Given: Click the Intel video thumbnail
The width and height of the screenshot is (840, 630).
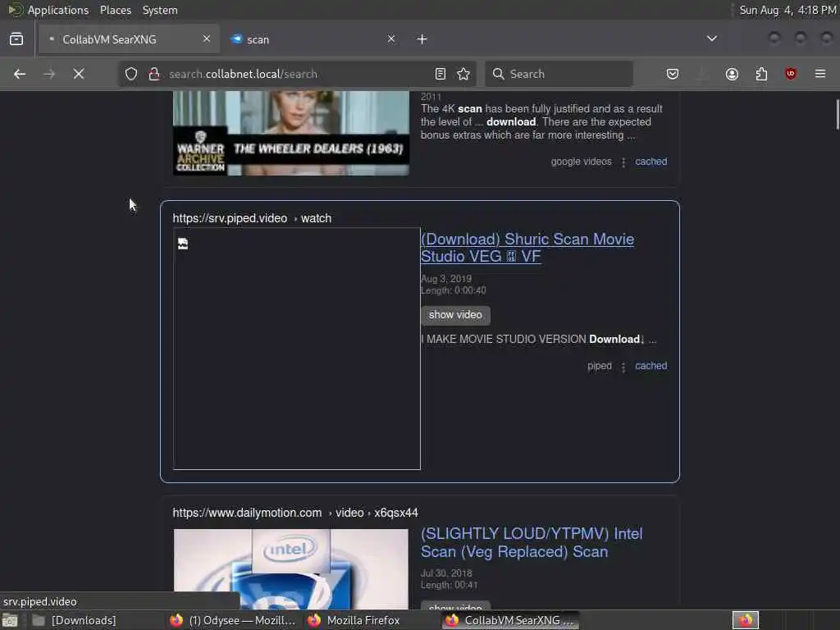Looking at the screenshot, I should point(291,569).
